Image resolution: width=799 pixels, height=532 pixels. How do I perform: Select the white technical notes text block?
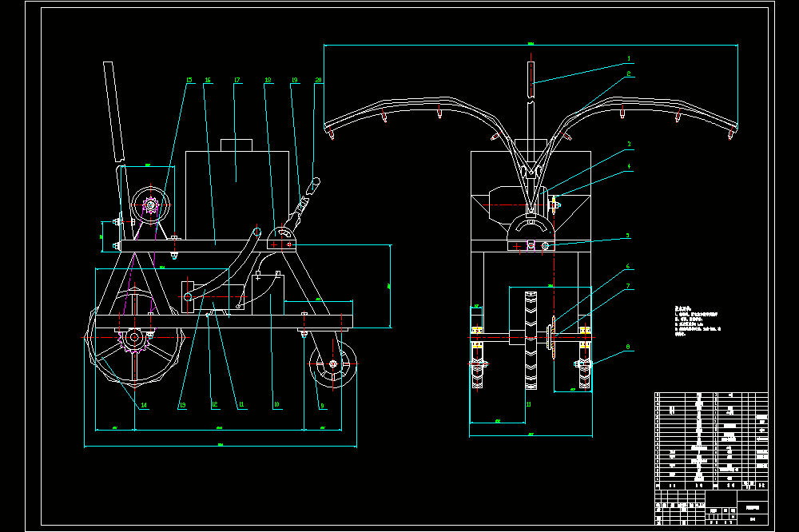697,321
